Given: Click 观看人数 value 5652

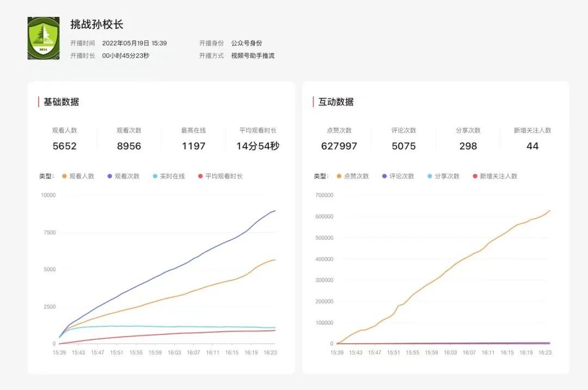Looking at the screenshot, I should (64, 146).
